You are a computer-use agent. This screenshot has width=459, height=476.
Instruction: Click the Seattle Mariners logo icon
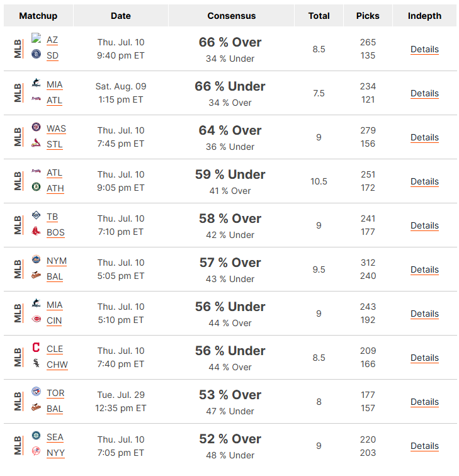[x=36, y=435]
